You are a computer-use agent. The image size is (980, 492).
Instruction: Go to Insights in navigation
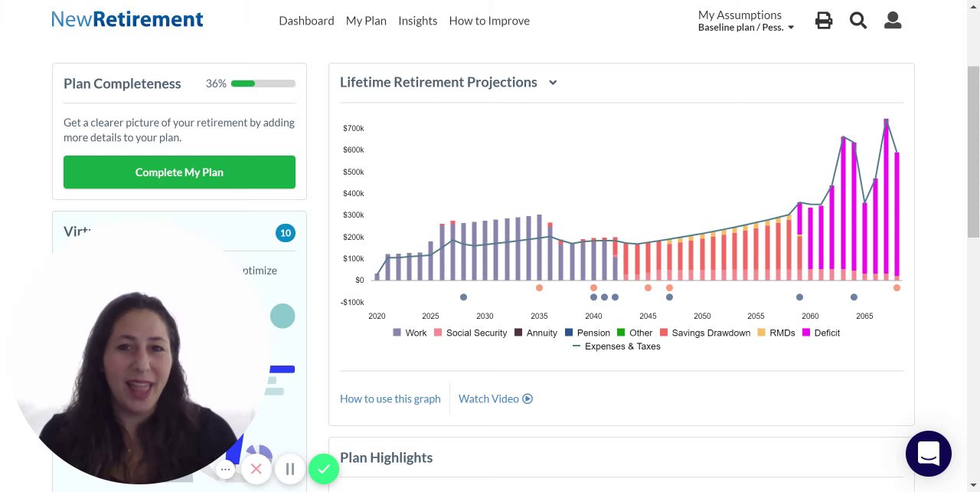pyautogui.click(x=417, y=21)
